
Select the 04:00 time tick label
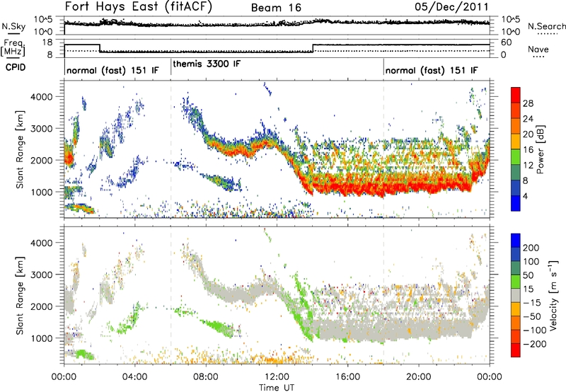click(135, 377)
